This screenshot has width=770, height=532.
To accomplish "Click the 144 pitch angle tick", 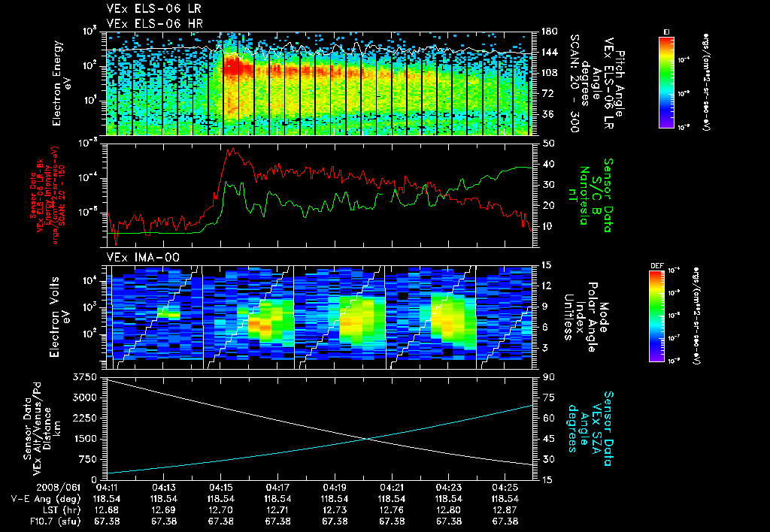I will point(549,52).
